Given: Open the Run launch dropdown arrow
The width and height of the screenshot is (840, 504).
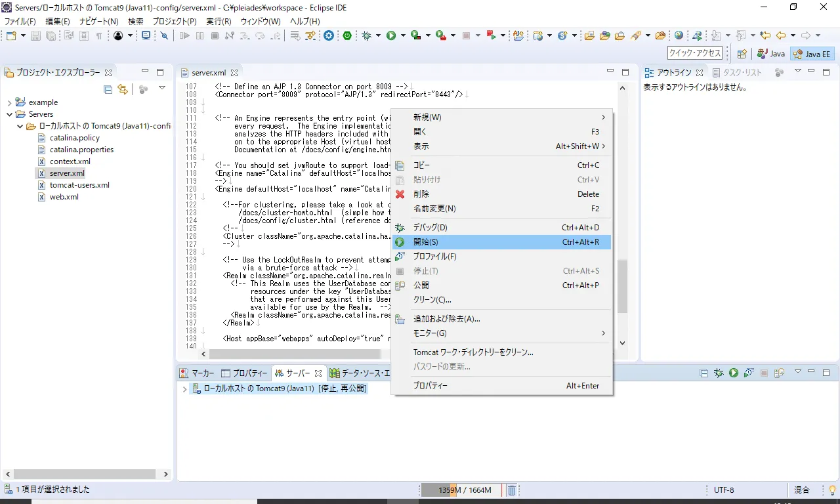Looking at the screenshot, I should coord(402,35).
